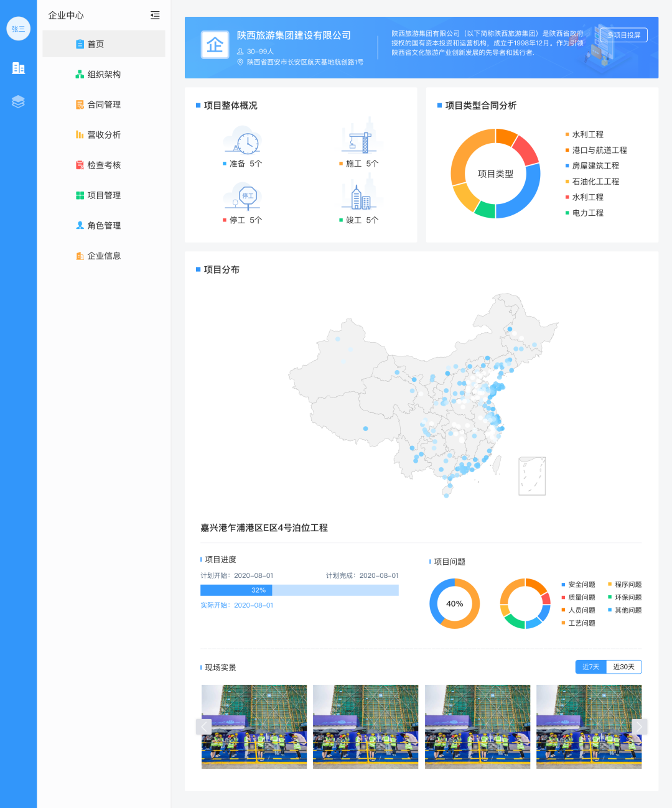Go to 首页 menu item
This screenshot has width=672, height=808.
(x=104, y=44)
